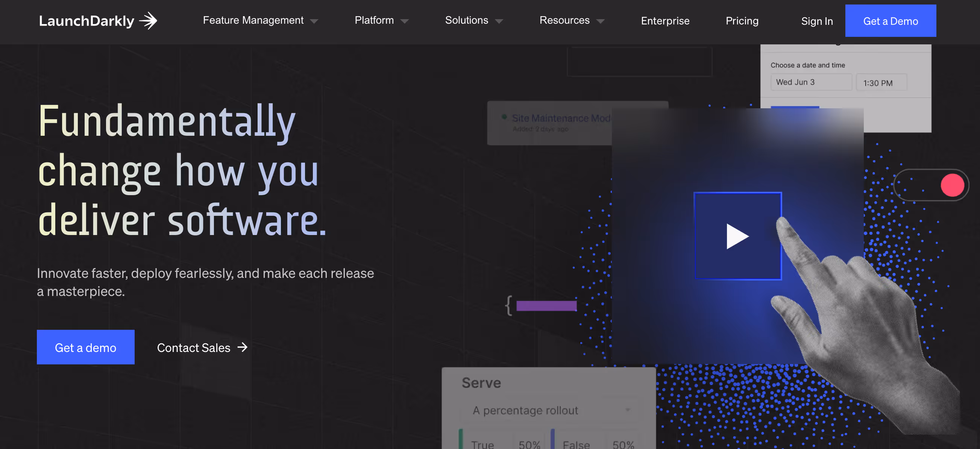Click the arrow icon beside Contact Sales
The width and height of the screenshot is (980, 449).
(243, 347)
